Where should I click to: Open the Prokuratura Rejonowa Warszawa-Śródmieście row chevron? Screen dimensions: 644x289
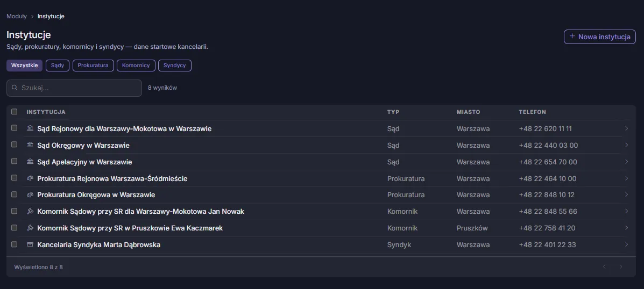[x=626, y=178]
